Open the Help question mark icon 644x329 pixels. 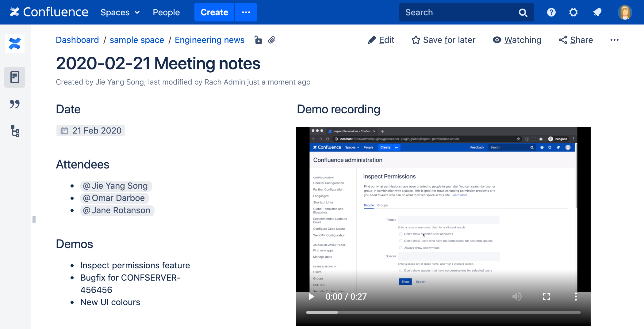click(x=551, y=12)
